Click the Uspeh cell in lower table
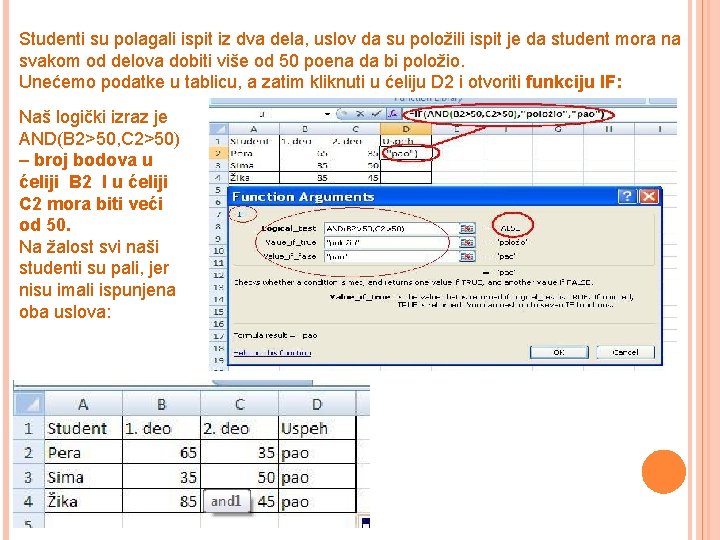This screenshot has width=720, height=540. point(317,428)
